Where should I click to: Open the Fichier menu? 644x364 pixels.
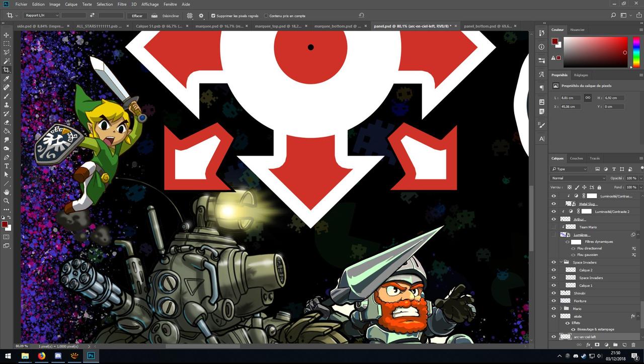21,4
